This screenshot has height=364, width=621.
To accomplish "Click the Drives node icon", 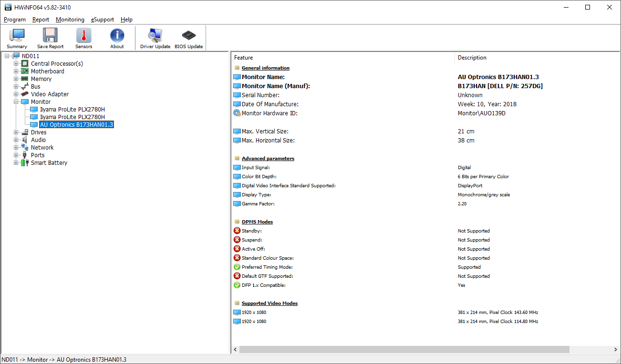I will [24, 132].
